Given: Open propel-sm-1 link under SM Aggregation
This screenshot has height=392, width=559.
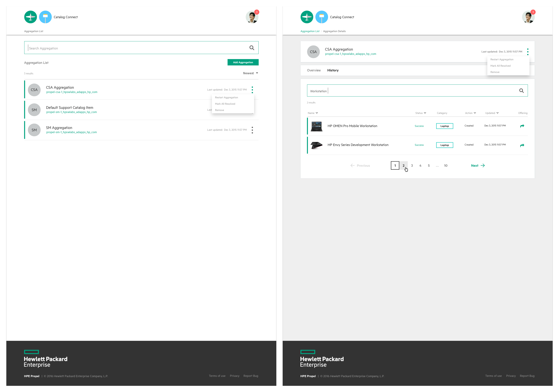Looking at the screenshot, I should [72, 132].
